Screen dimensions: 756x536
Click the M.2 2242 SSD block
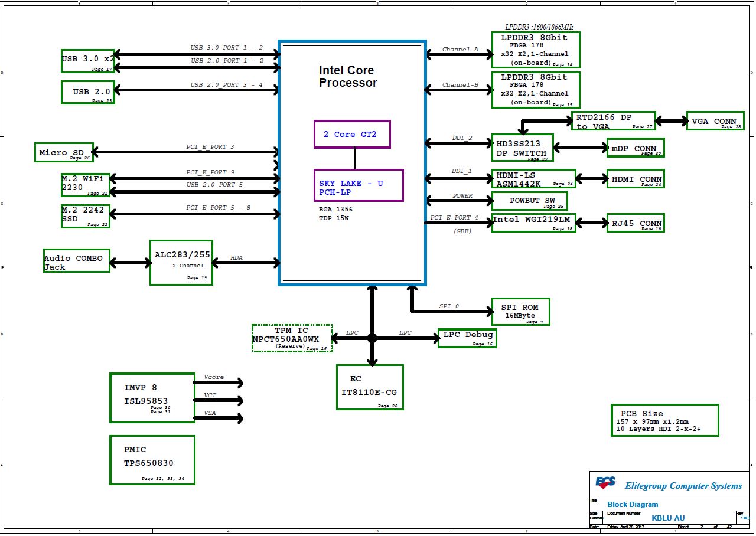[x=85, y=216]
